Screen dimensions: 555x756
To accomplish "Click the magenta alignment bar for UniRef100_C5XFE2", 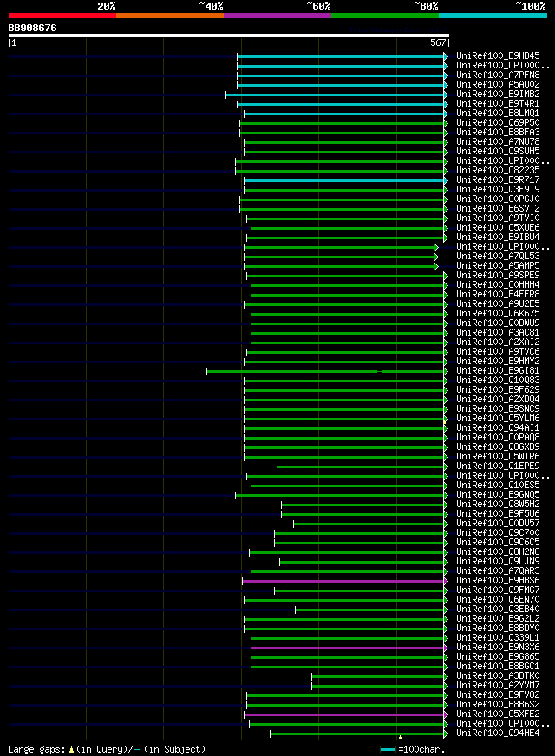I will [346, 715].
